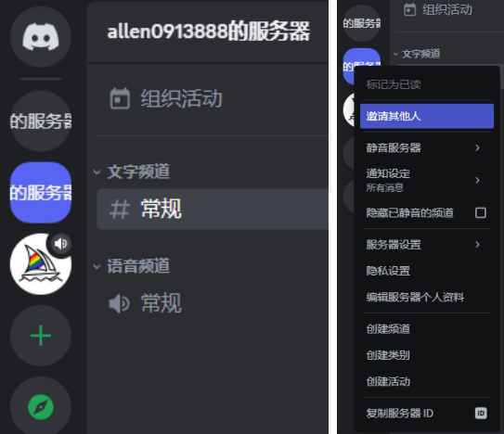This screenshot has height=434, width=504.
Task: Expand the 通知设定 submenu arrow
Action: pos(478,180)
